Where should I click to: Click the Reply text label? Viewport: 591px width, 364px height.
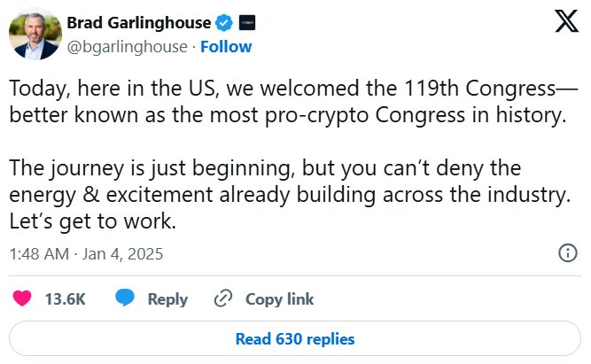point(167,299)
